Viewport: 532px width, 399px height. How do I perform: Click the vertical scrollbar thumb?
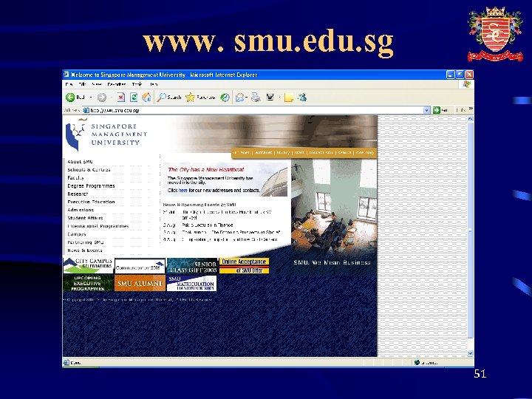(470, 231)
